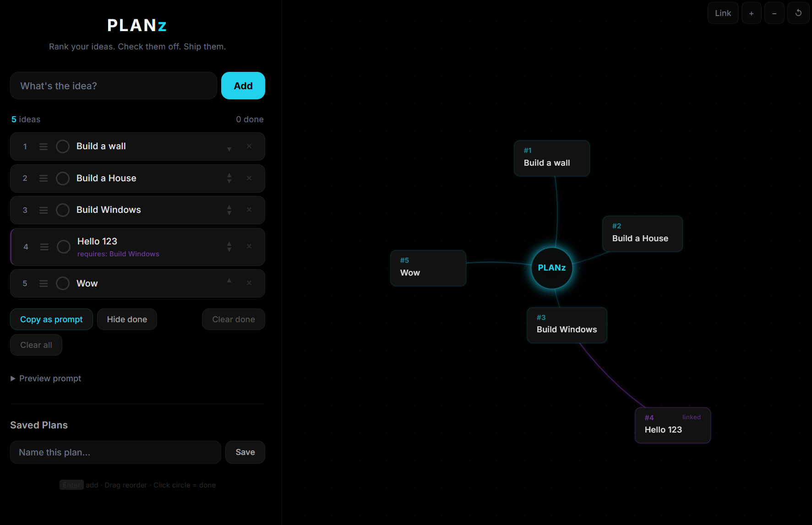Click the zoom out minus icon

[774, 13]
